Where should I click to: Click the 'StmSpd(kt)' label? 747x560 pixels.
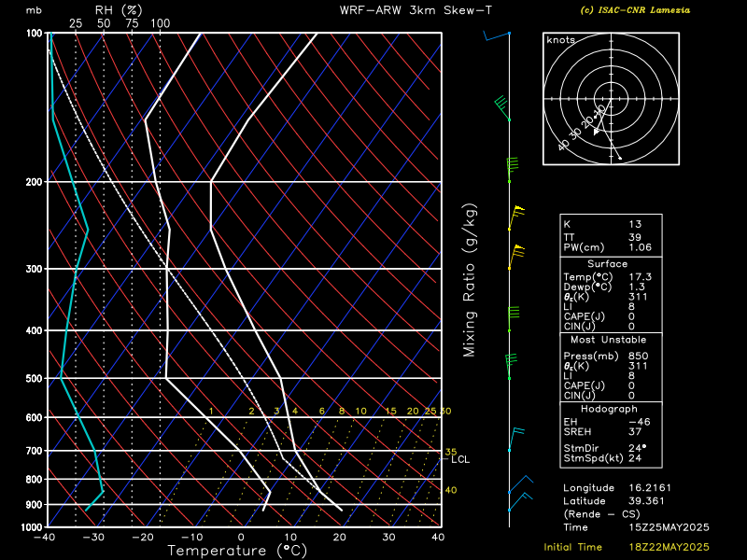(x=593, y=458)
